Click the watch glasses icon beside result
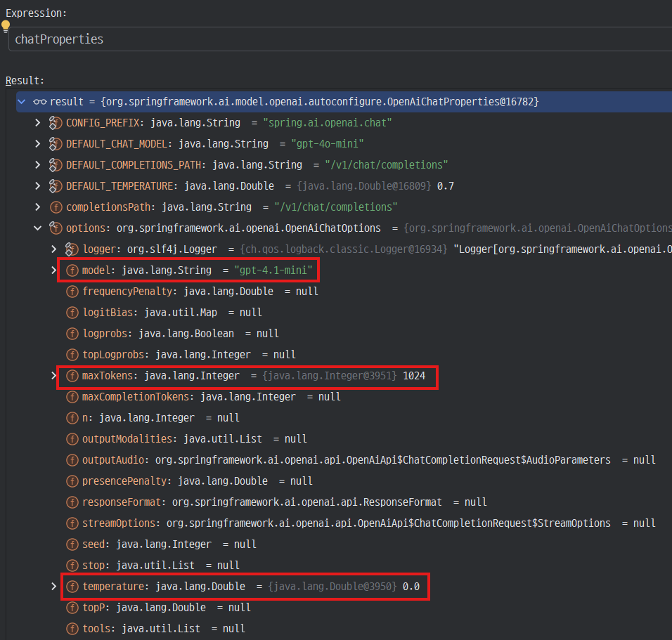The image size is (672, 640). coord(40,102)
